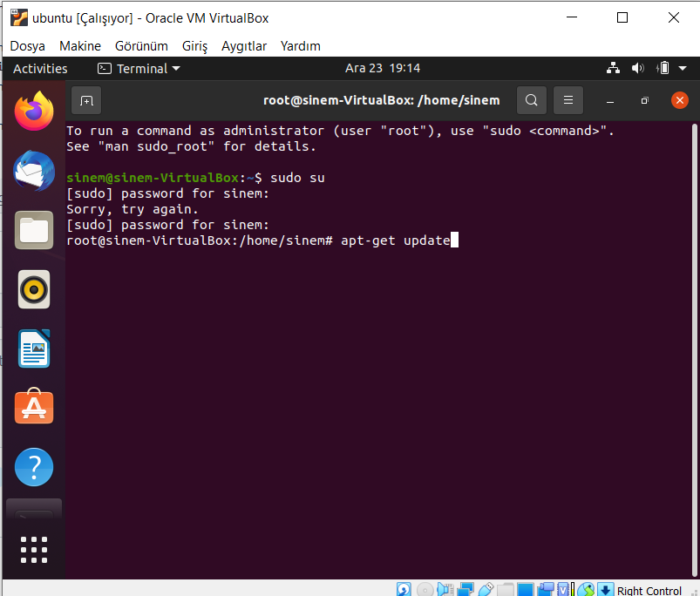
Task: Click VirtualBox optical drive status icon
Action: pyautogui.click(x=425, y=589)
